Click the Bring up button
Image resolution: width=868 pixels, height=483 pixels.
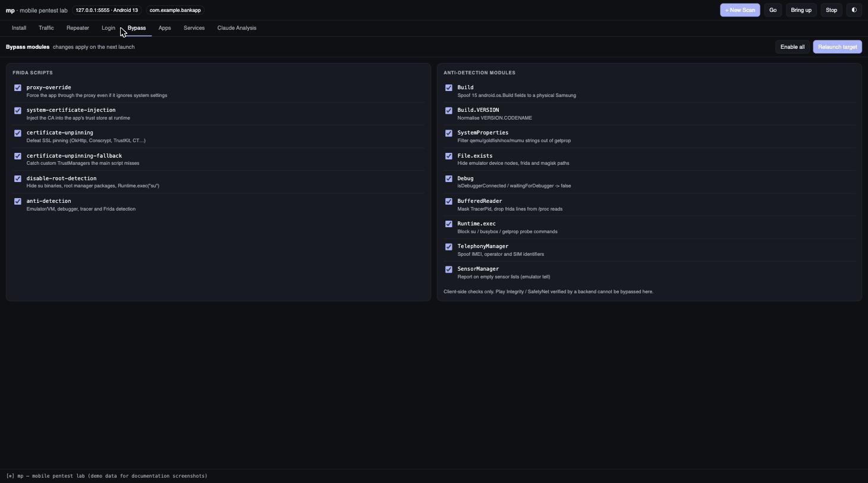pos(801,10)
